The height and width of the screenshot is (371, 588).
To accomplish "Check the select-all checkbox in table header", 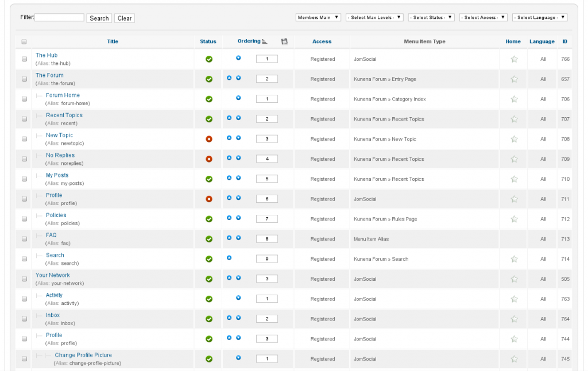I will click(24, 41).
